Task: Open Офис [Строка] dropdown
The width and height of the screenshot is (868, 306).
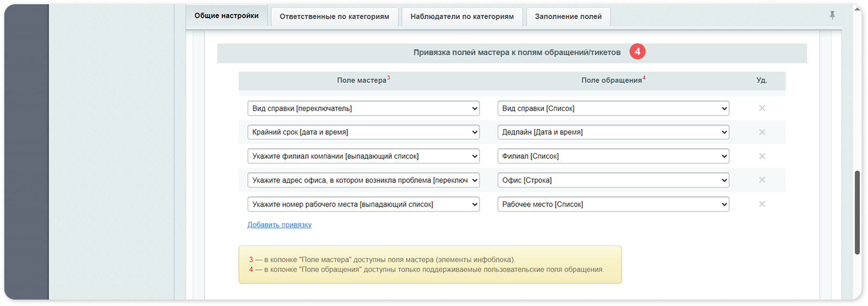Action: tap(613, 180)
